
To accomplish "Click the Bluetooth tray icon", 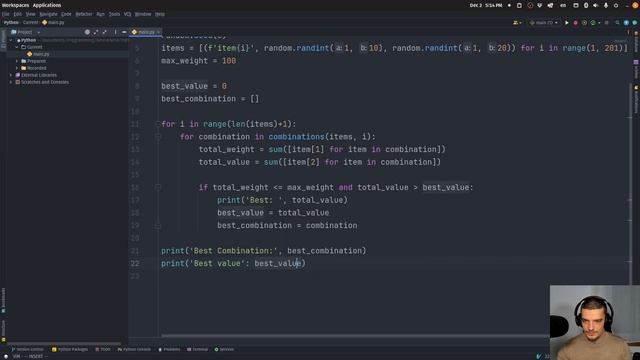I will coord(586,5).
